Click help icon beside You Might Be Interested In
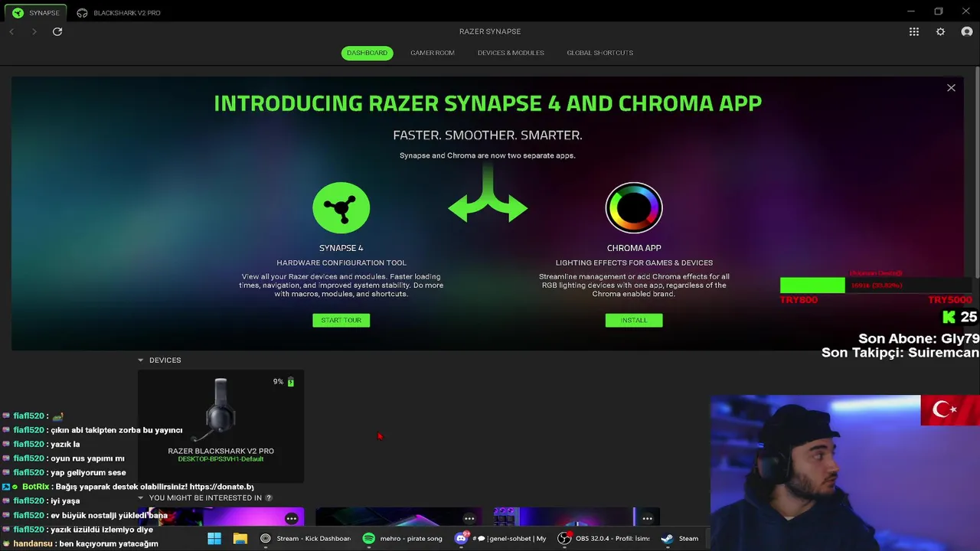Screen dimensions: 980x551 [269, 498]
